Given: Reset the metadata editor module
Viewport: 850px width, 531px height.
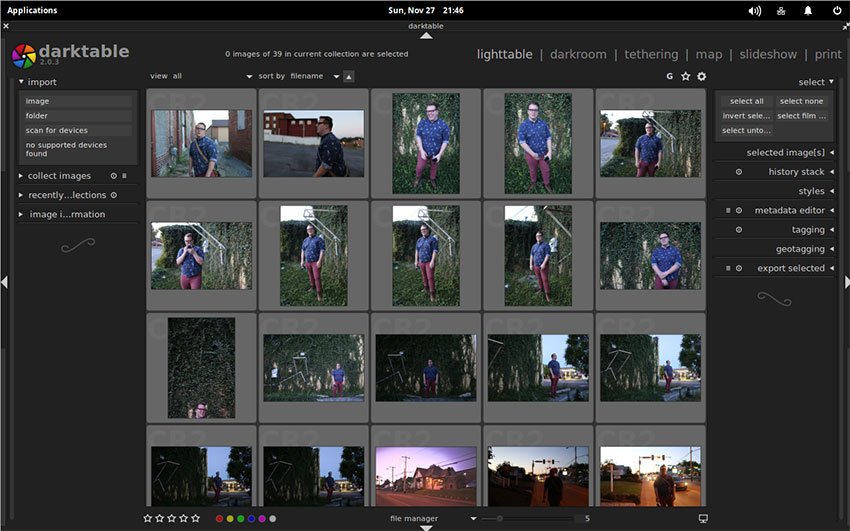Looking at the screenshot, I should [x=738, y=210].
